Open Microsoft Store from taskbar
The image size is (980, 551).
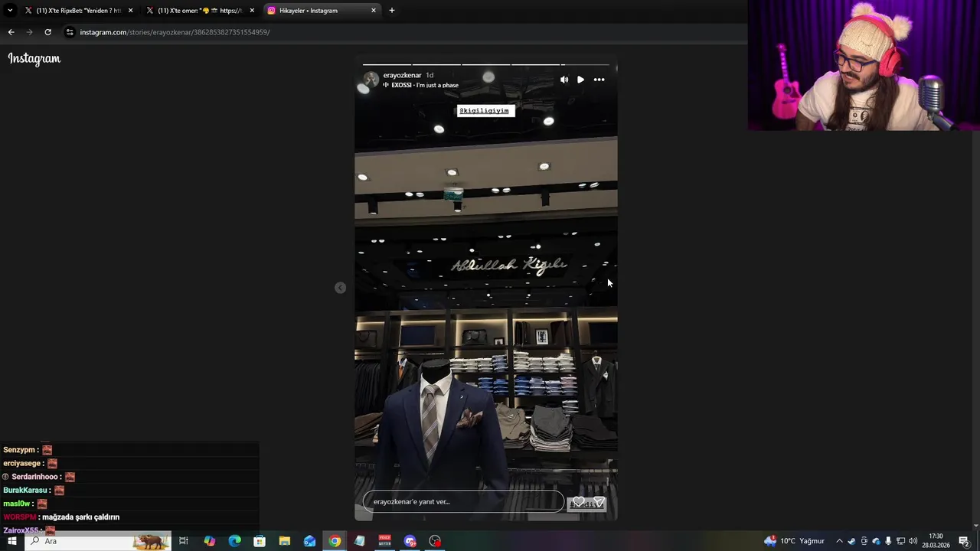[260, 541]
